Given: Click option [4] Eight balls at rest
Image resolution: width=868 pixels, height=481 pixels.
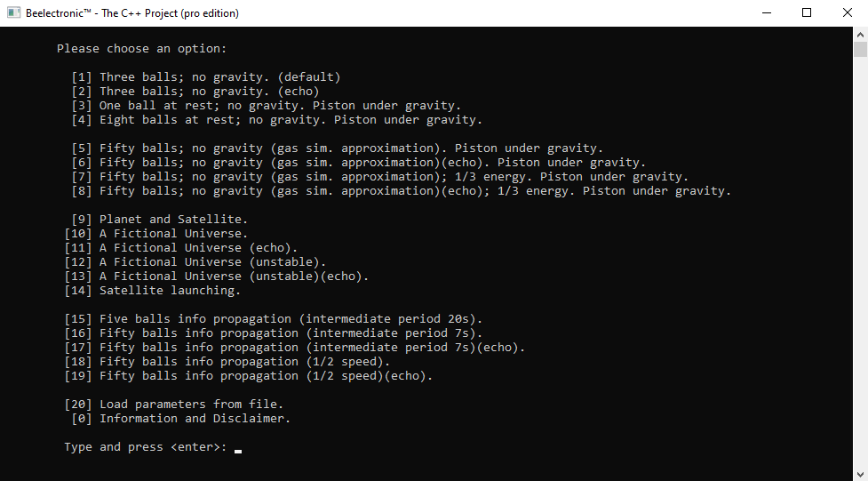Looking at the screenshot, I should click(x=277, y=120).
